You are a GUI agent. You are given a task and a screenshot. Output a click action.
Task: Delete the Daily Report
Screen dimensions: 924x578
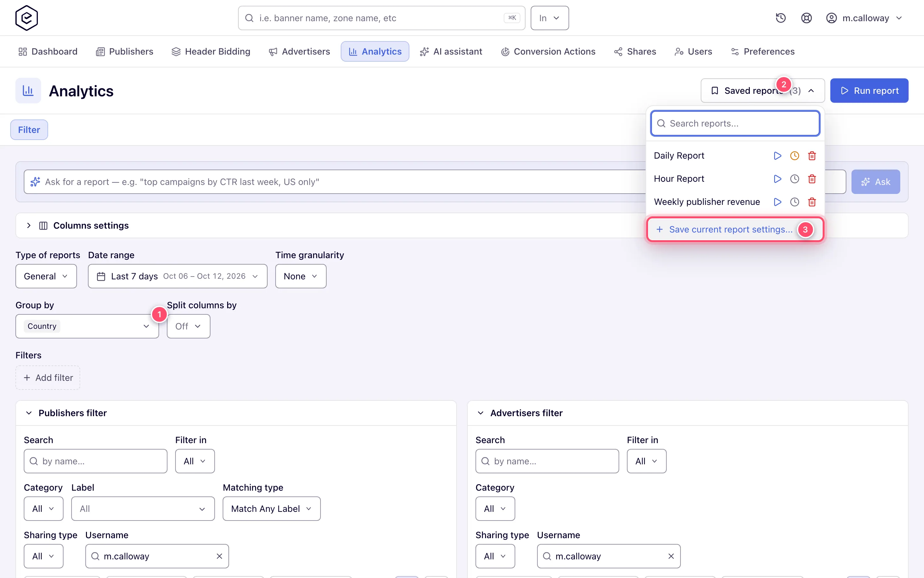click(812, 156)
